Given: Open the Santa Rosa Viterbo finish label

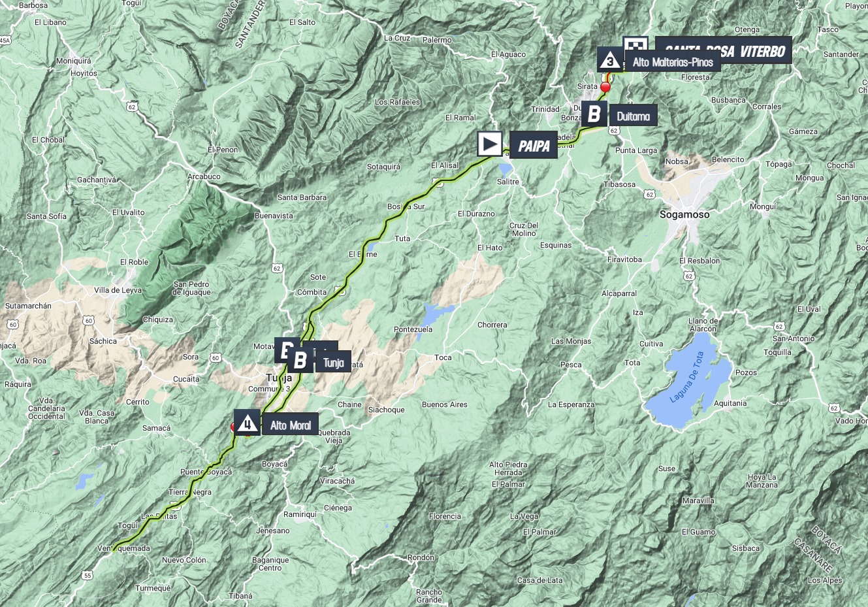Looking at the screenshot, I should tap(724, 51).
